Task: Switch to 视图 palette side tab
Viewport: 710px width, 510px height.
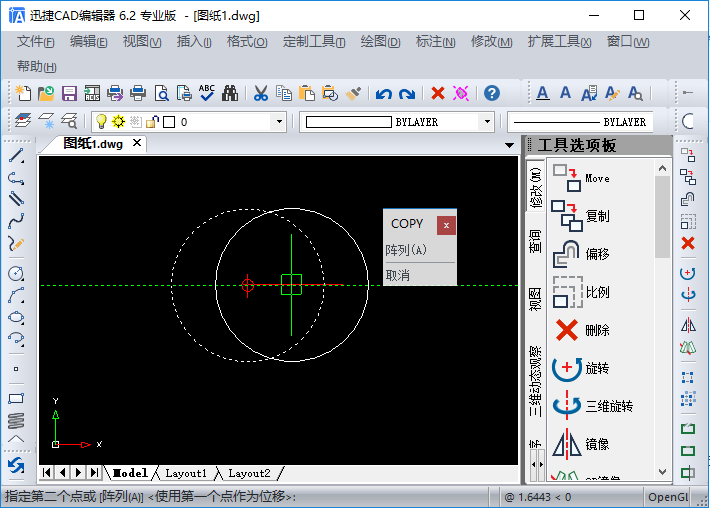Action: coord(535,299)
